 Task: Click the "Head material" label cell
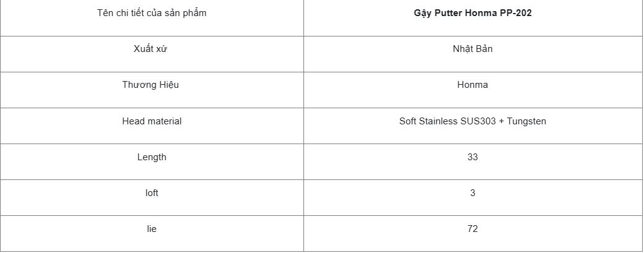pos(152,121)
